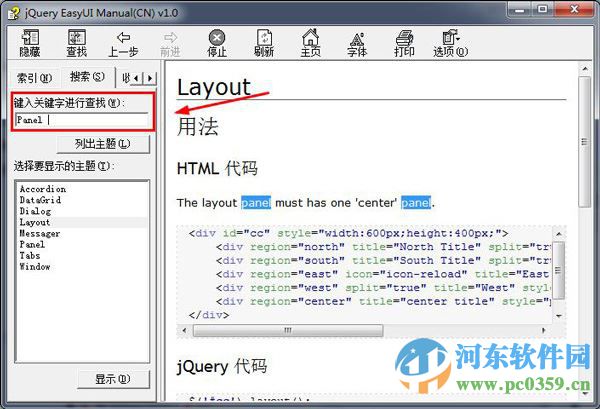Screen dimensions: 600x409
Task: Click the partly hidden third navigation tab
Action: (124, 78)
